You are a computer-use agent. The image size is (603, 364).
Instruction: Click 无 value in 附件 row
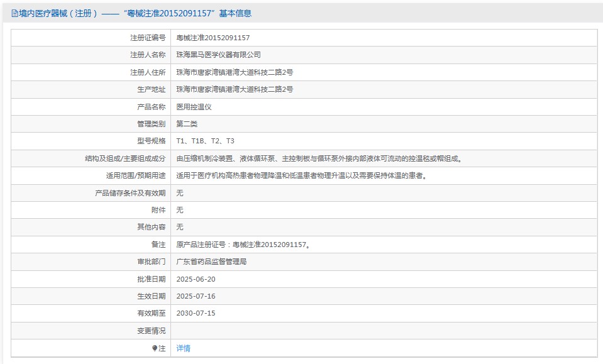pyautogui.click(x=180, y=210)
